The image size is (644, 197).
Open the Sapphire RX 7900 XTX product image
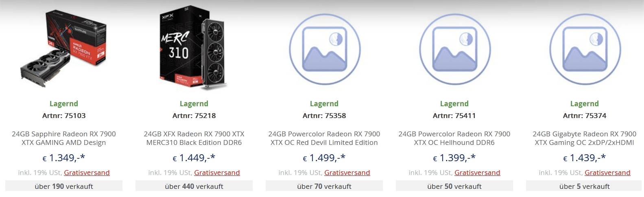tap(64, 48)
